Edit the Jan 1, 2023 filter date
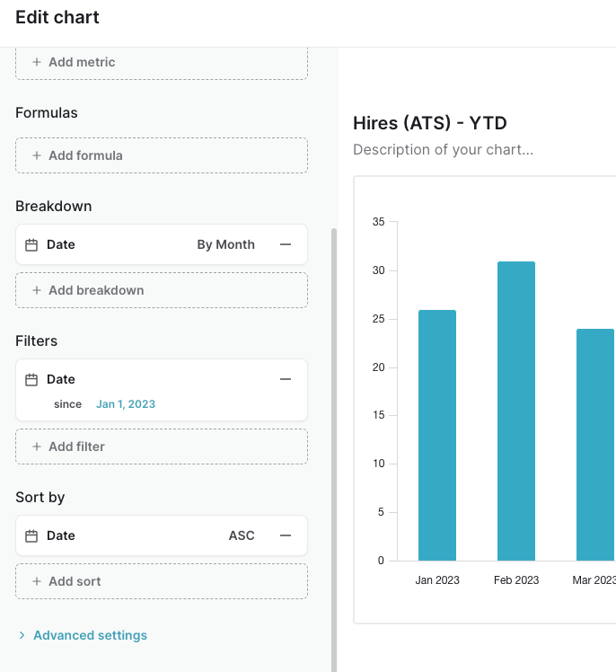 [126, 404]
